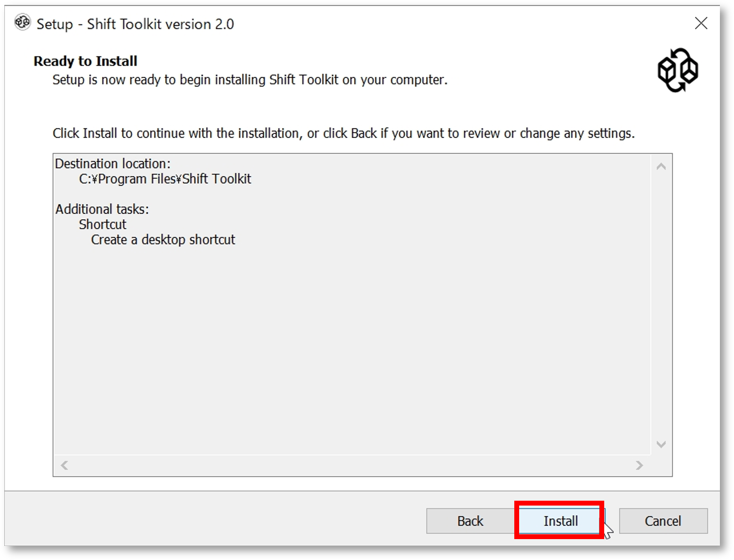Click the C:\Program Files\Shift Toolkit path
734x560 pixels.
tap(165, 179)
